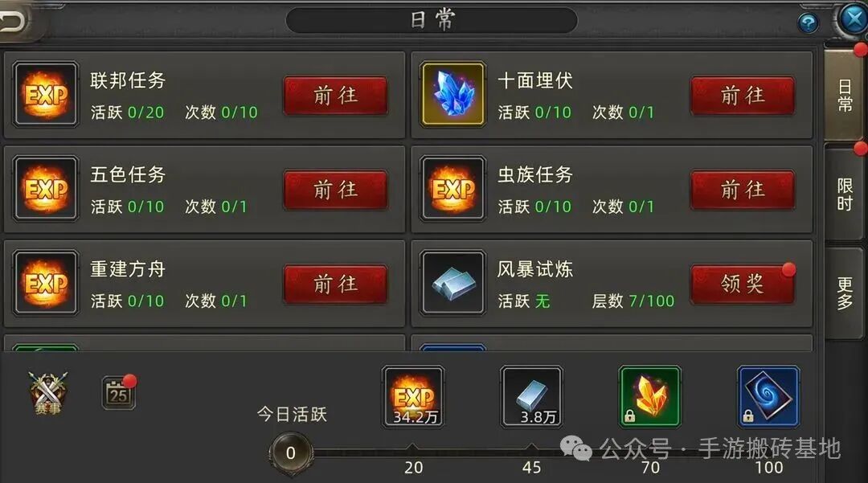Select the EXP icon of 联邦任务
The height and width of the screenshot is (483, 868).
(x=46, y=94)
